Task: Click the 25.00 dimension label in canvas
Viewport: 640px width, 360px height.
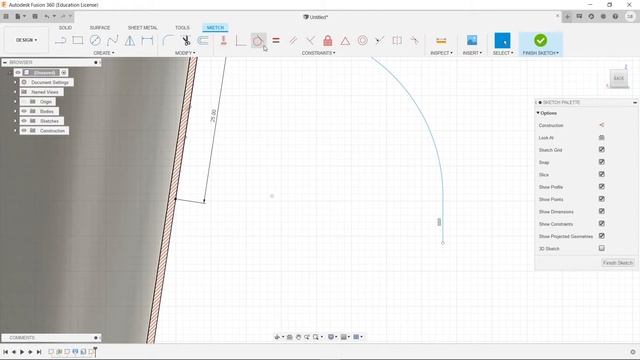Action: click(x=213, y=116)
